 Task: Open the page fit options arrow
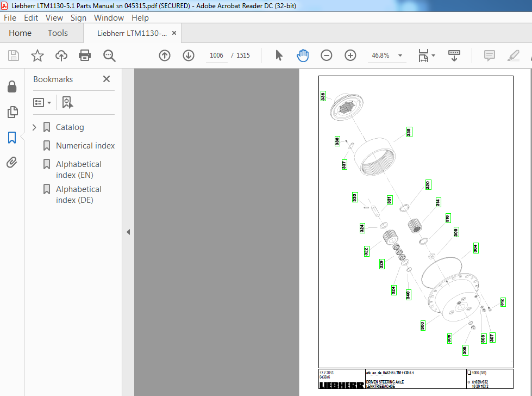point(433,55)
